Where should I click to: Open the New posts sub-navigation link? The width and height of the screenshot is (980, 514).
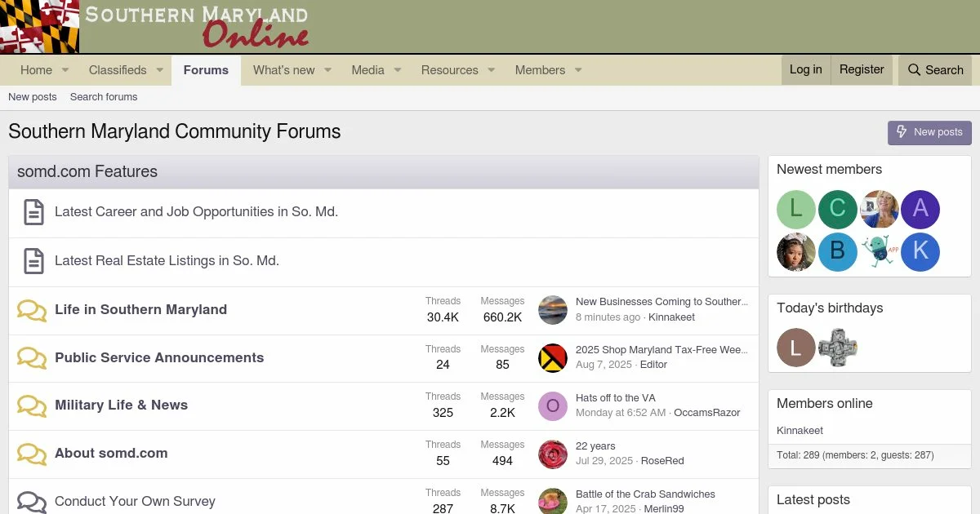(33, 97)
